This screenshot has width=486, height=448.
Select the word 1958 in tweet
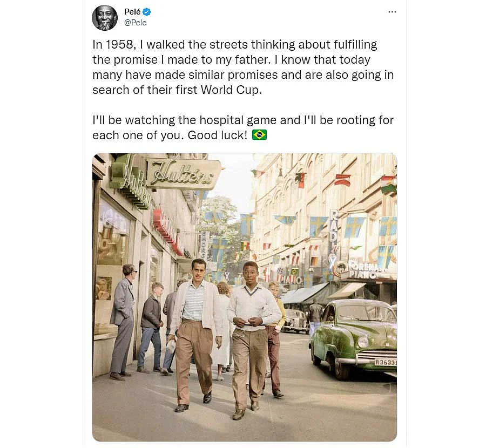119,45
